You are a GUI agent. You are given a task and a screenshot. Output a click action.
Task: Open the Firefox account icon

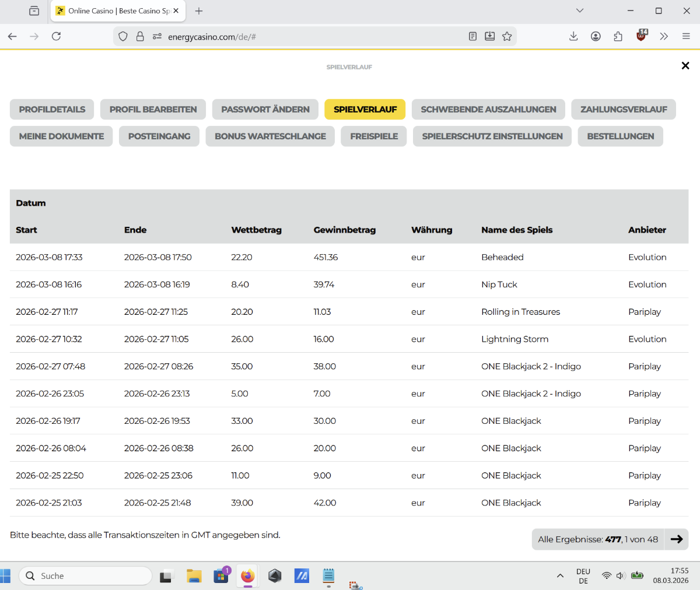coord(596,36)
